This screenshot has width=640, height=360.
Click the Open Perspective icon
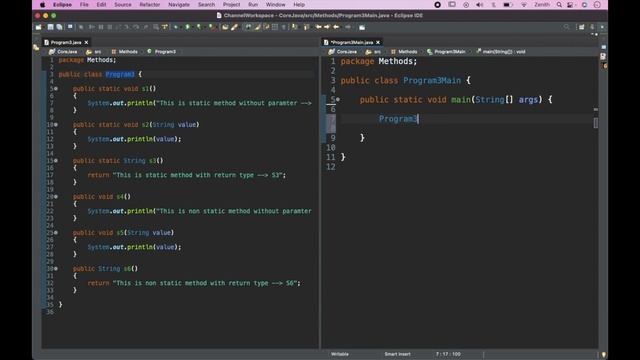click(582, 27)
